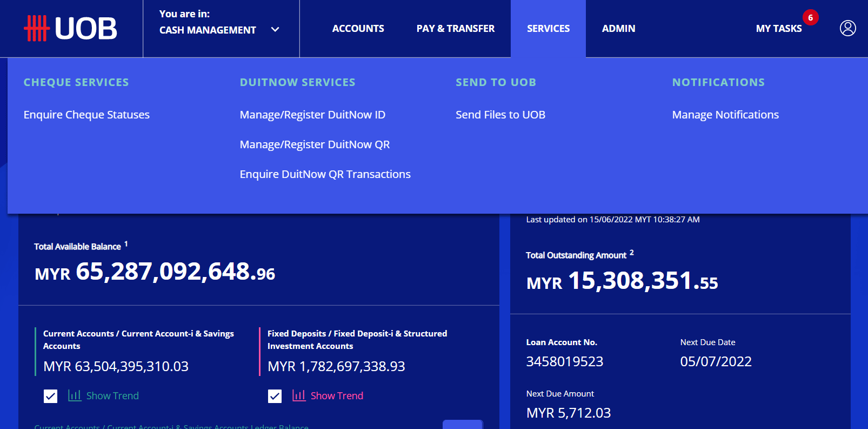Click the Total Outstanding Amount label
The height and width of the screenshot is (429, 868).
click(576, 255)
